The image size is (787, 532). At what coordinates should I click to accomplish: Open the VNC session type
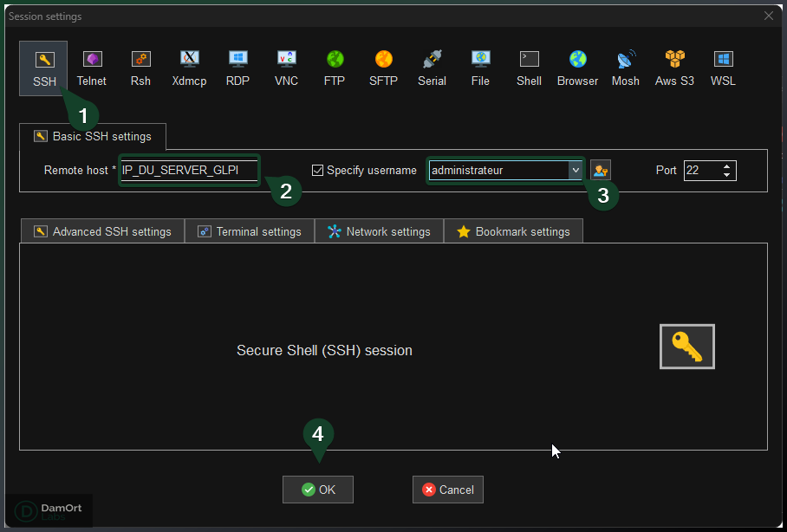pos(286,68)
